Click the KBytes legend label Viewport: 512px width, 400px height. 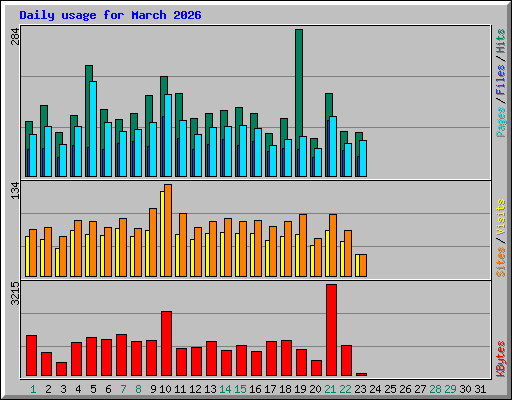(x=501, y=359)
